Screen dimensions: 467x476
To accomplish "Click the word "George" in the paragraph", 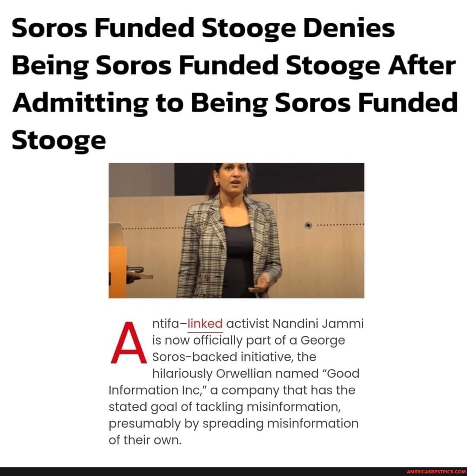I will click(323, 340).
